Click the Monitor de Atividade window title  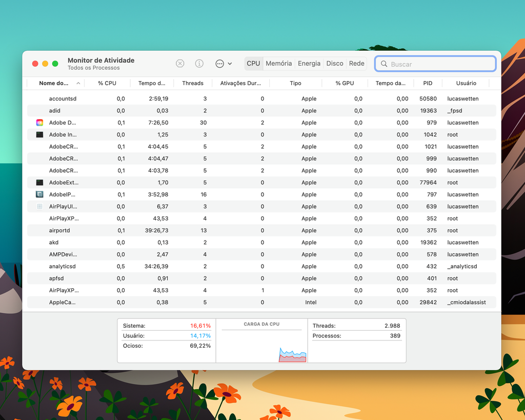click(101, 61)
